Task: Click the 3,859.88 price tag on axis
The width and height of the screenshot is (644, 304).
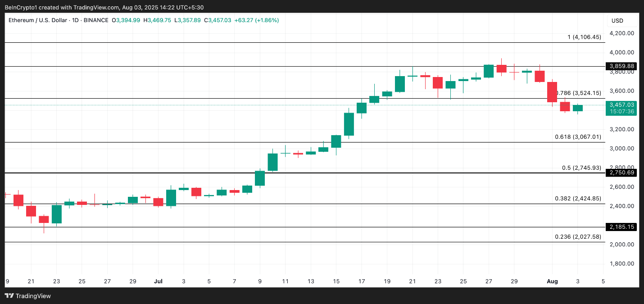Action: 621,66
